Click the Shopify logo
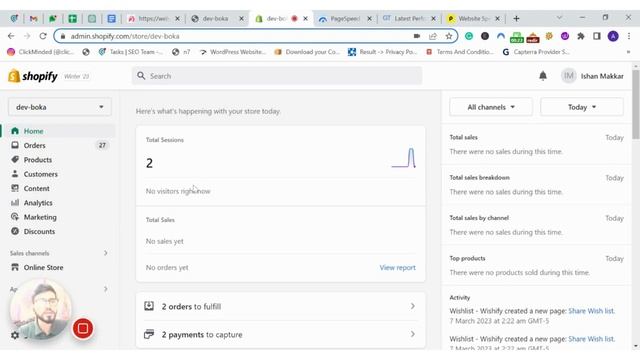640x360 pixels. pyautogui.click(x=33, y=76)
